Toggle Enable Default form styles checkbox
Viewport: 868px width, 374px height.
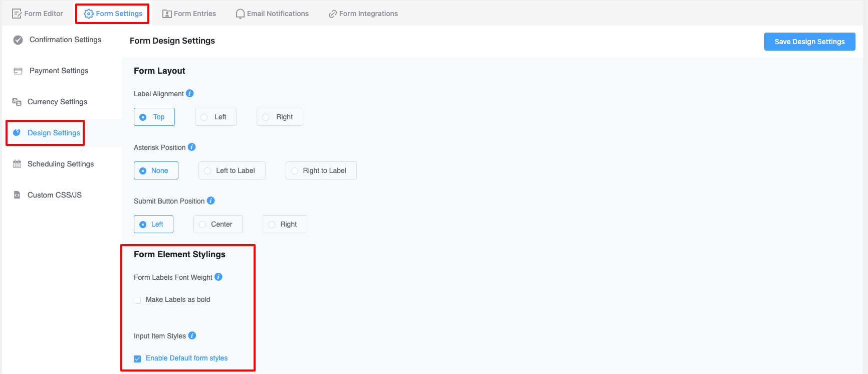[137, 359]
